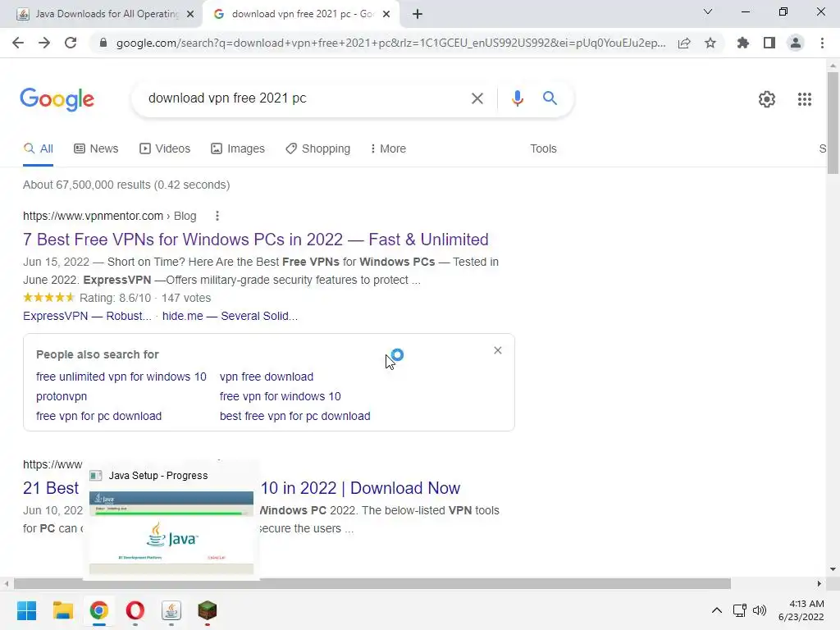The width and height of the screenshot is (840, 630).
Task: Open File Explorer from the taskbar
Action: pyautogui.click(x=62, y=610)
